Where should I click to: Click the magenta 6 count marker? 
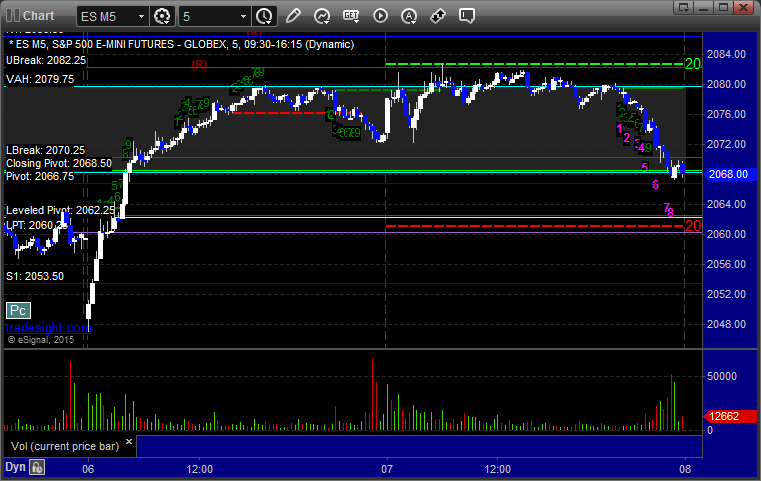coord(655,184)
